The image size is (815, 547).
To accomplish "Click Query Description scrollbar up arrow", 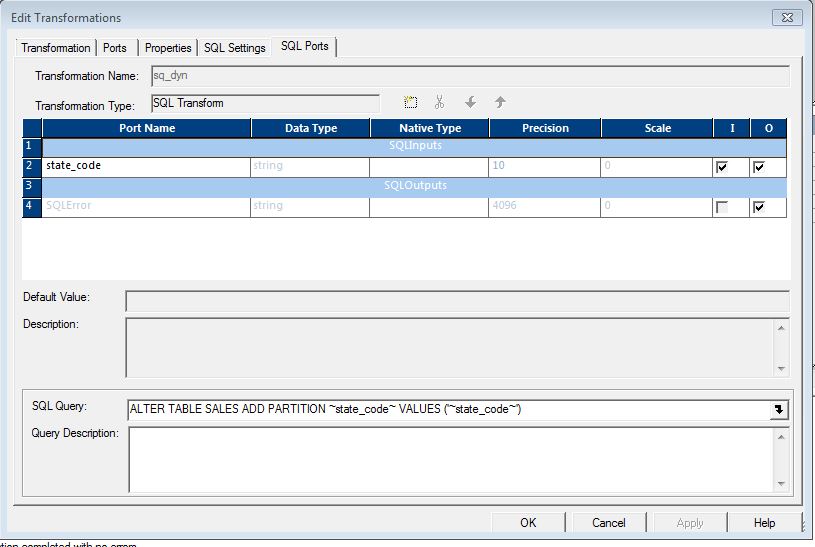I will (x=781, y=437).
